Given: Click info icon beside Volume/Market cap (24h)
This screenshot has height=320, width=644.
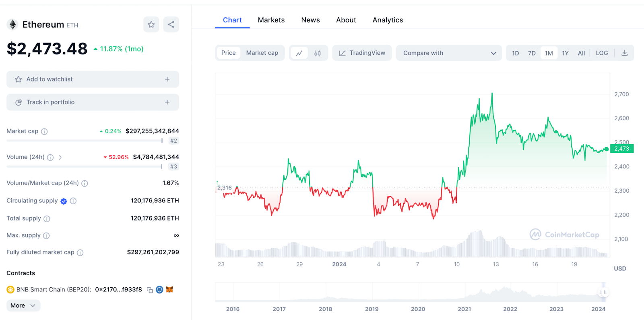Looking at the screenshot, I should [85, 183].
